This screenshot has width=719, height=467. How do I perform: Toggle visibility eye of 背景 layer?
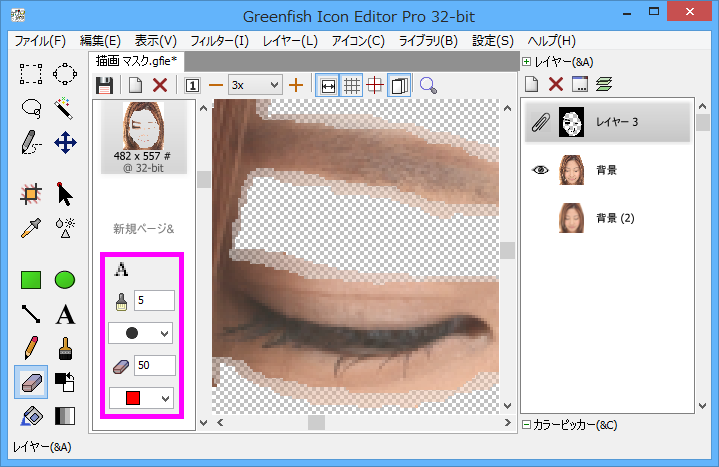tap(541, 170)
